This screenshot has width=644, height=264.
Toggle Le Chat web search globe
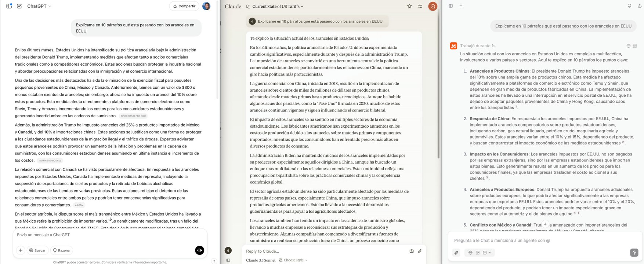[470, 253]
